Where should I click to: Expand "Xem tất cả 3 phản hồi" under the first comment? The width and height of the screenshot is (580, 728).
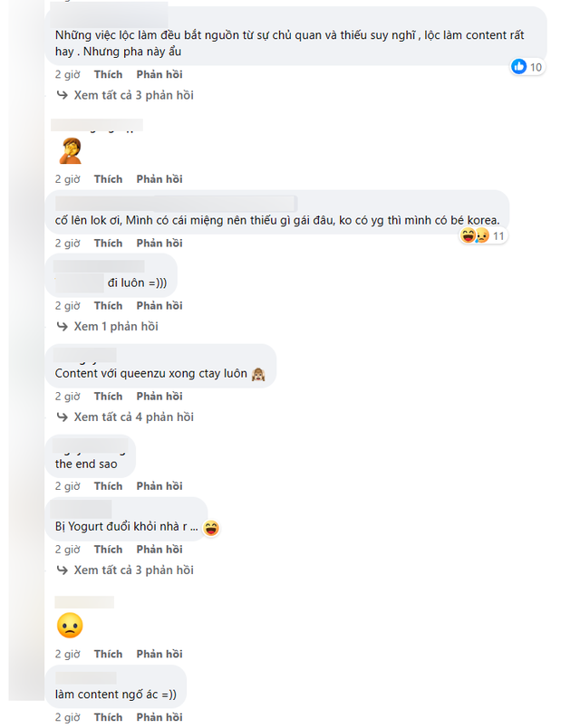(x=132, y=95)
